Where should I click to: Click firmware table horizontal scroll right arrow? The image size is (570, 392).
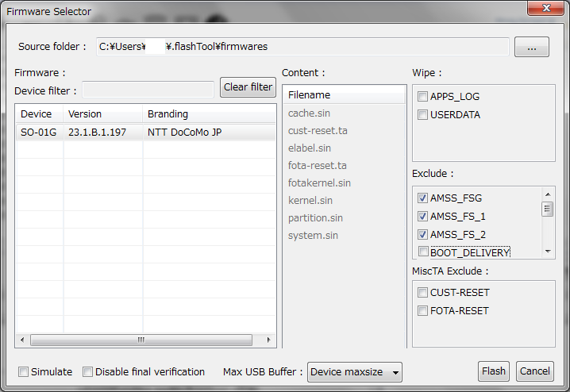[x=268, y=340]
